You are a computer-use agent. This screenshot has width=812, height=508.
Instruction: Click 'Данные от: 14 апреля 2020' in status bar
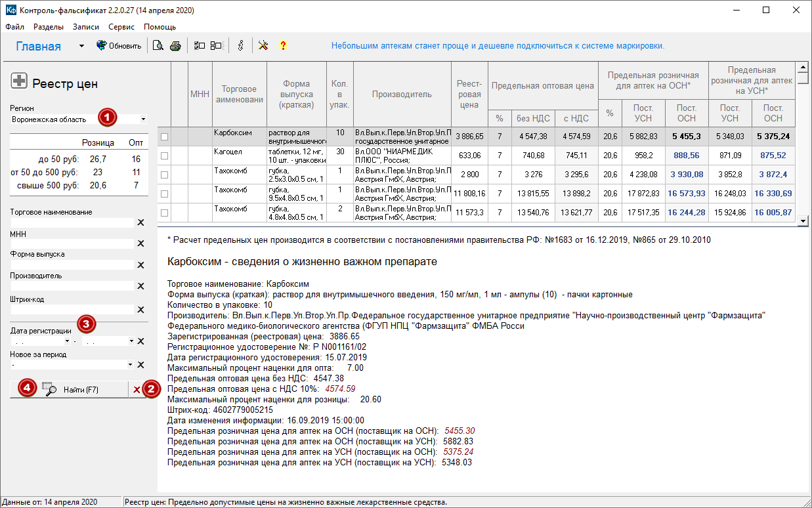[x=50, y=502]
